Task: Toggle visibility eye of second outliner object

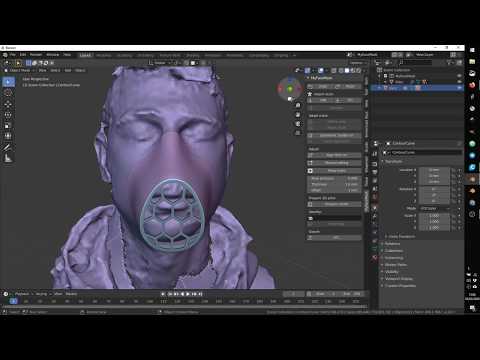Action: point(459,82)
